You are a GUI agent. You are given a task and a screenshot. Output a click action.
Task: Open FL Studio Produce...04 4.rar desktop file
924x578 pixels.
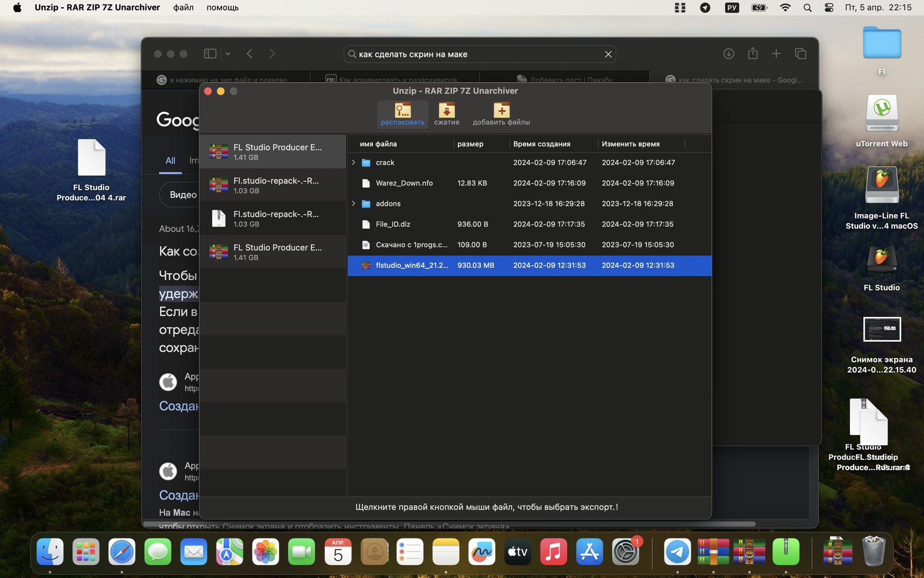point(91,170)
